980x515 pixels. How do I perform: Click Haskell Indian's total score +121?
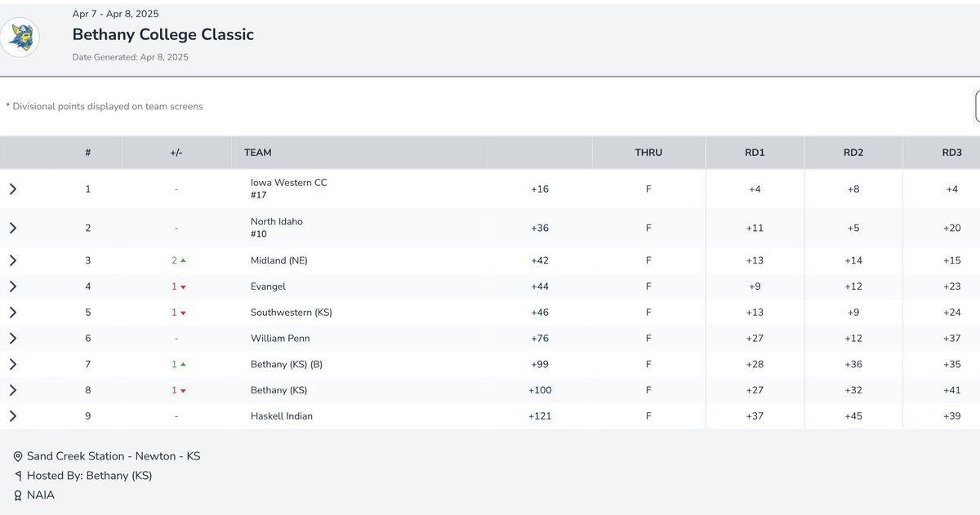pyautogui.click(x=540, y=416)
